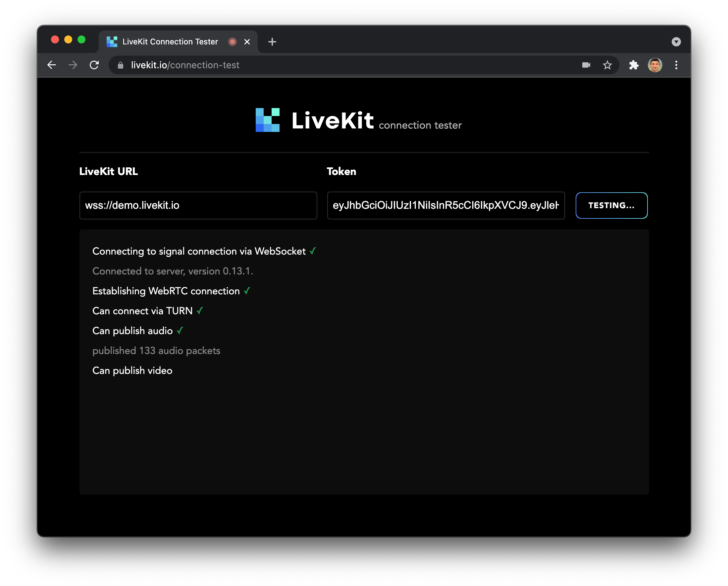Click the LiveKit favicon in the tab
This screenshot has height=586, width=728.
(x=112, y=42)
